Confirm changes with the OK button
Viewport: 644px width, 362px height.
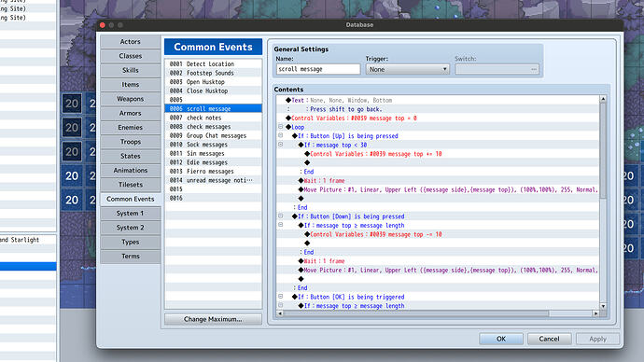tap(501, 339)
